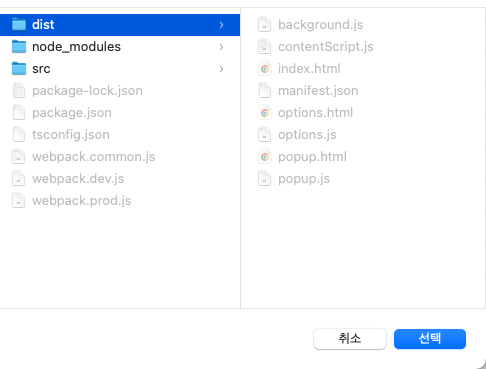This screenshot has height=369, width=486.
Task: Select the src folder name
Action: click(41, 69)
